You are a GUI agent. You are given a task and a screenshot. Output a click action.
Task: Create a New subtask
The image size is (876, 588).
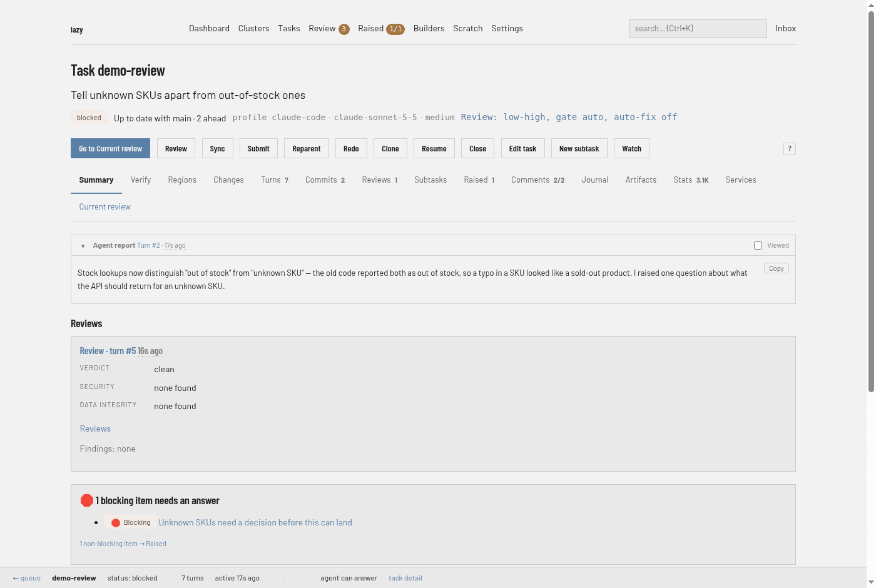579,148
